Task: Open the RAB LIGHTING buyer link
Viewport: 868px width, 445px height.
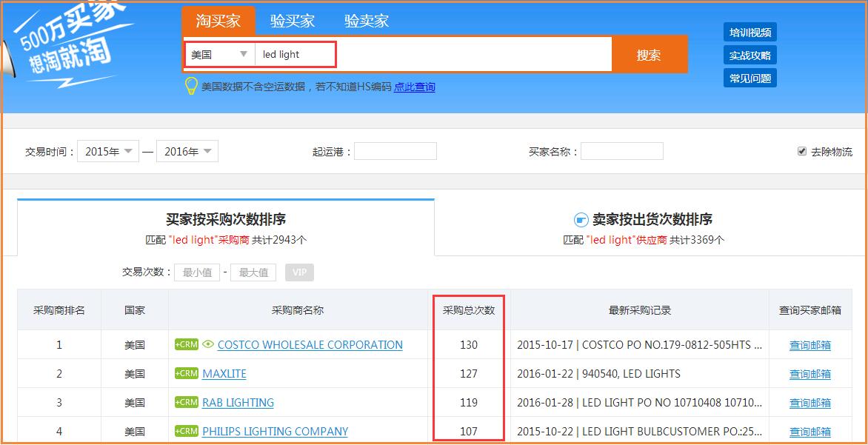Action: pos(238,402)
